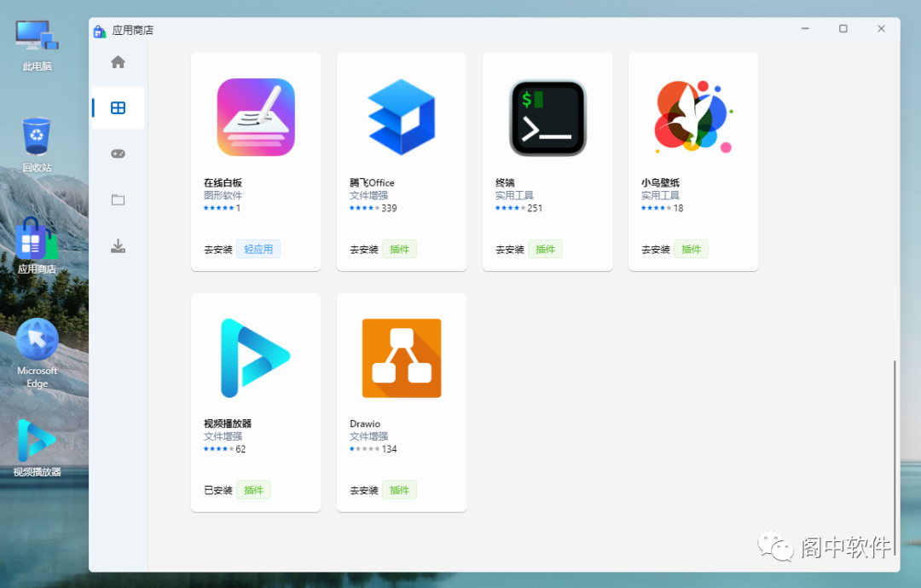The width and height of the screenshot is (921, 588).
Task: Install 小鸟壁纸 via 去安装
Action: tap(656, 250)
